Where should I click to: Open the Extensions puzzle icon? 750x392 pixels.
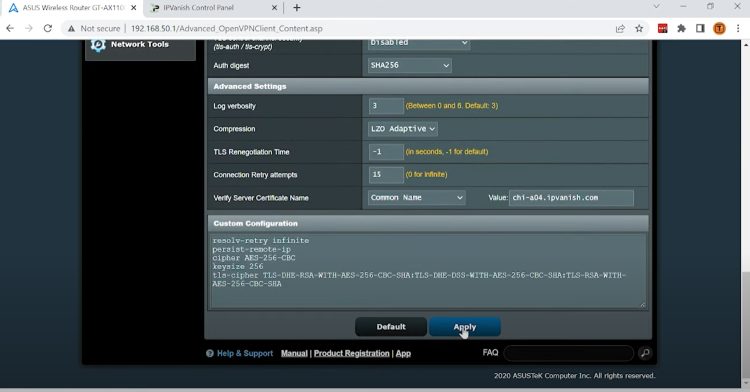pyautogui.click(x=682, y=29)
